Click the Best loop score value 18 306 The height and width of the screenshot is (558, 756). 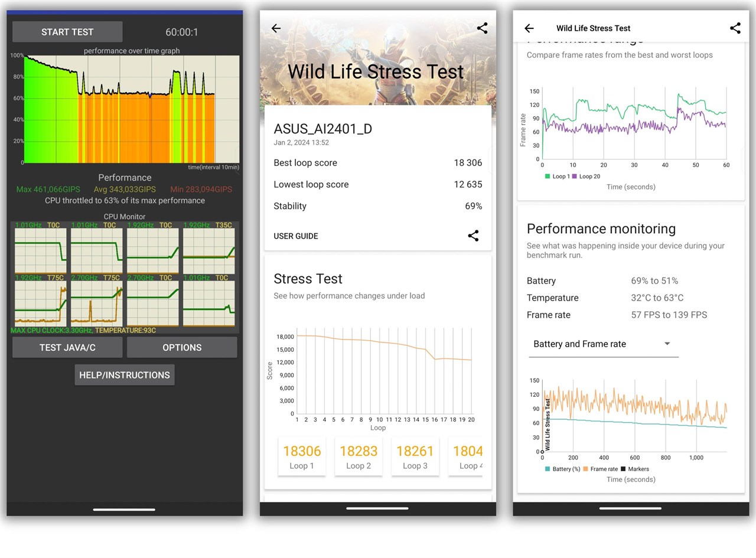click(468, 163)
